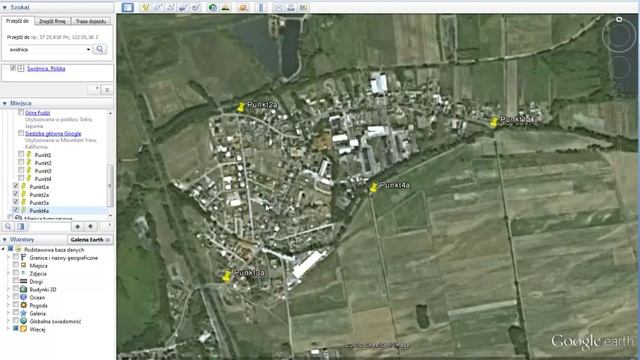
Task: Enable Granice i nazwy geograficzne checkbox
Action: point(16,258)
